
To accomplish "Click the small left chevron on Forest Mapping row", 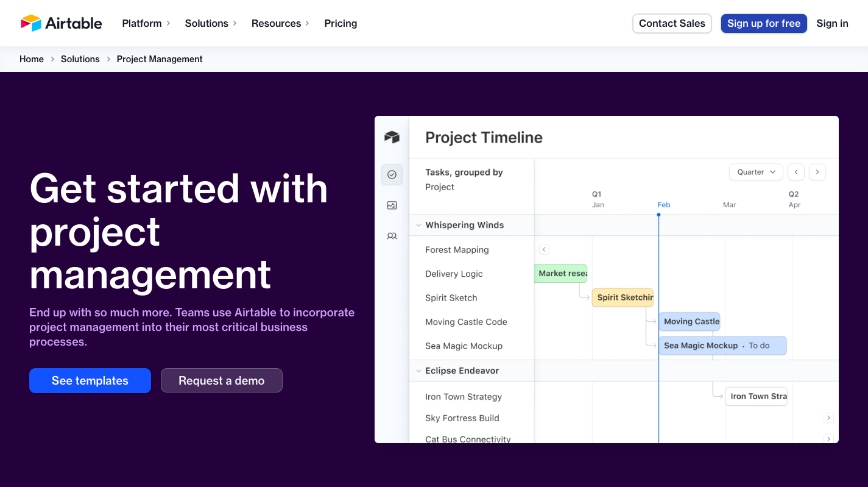I will click(x=544, y=249).
